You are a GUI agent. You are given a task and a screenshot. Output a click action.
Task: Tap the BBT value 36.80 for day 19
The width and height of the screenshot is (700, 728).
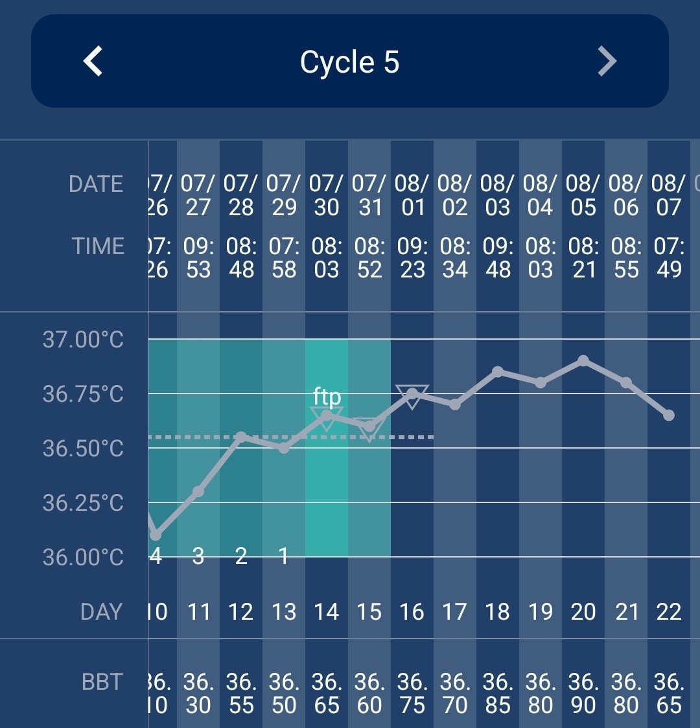541,693
